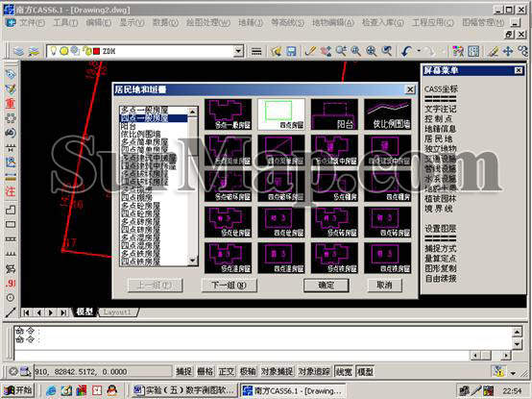Image resolution: width=532 pixels, height=399 pixels.
Task: Toggle 线宽 lineweight display in status bar
Action: tap(344, 371)
